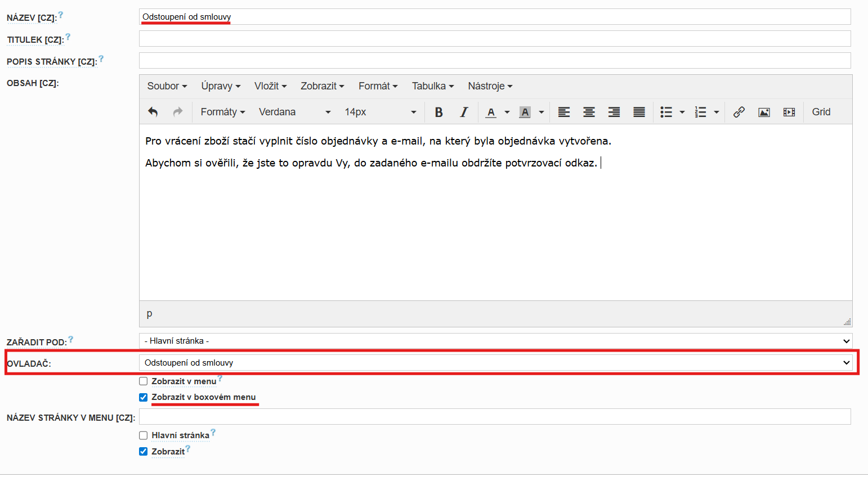The width and height of the screenshot is (868, 477).
Task: Open the Soubor menu
Action: tap(167, 86)
